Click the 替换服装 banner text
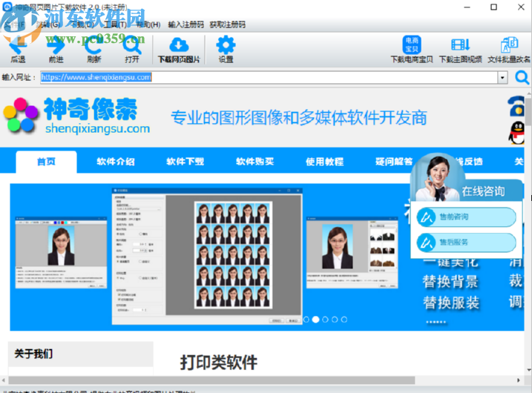 coord(451,303)
